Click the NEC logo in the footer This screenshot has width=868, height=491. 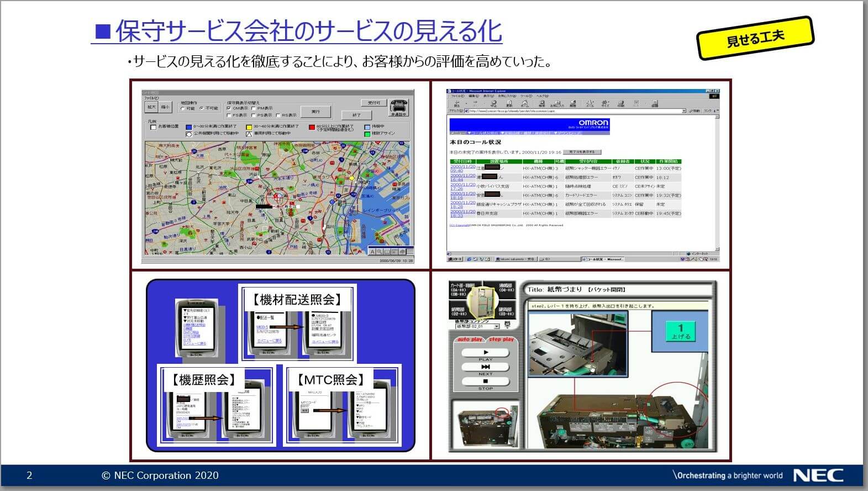click(x=818, y=475)
